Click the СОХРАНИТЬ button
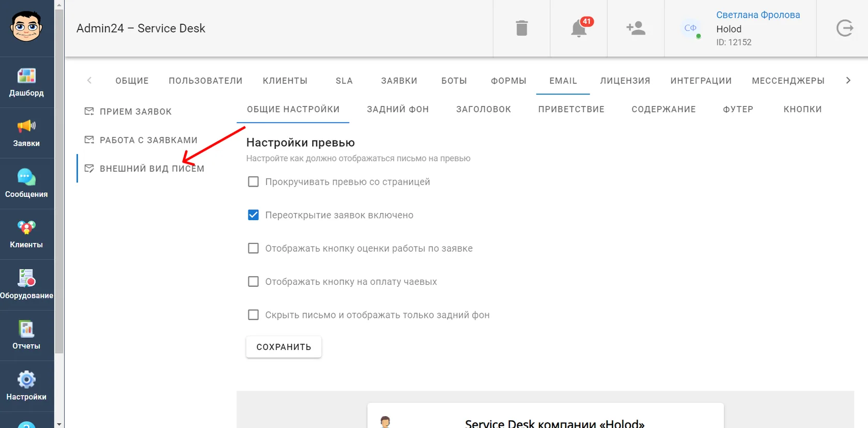This screenshot has width=868, height=428. tap(284, 347)
